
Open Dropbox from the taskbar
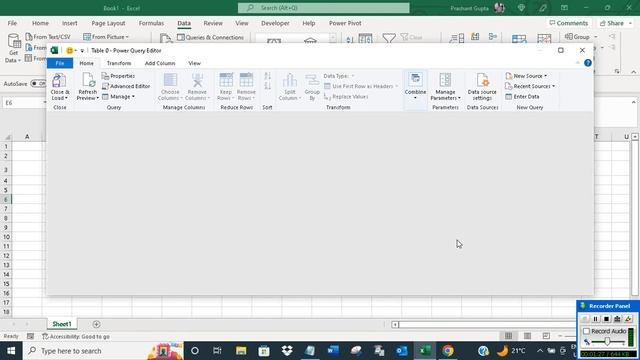pyautogui.click(x=287, y=351)
